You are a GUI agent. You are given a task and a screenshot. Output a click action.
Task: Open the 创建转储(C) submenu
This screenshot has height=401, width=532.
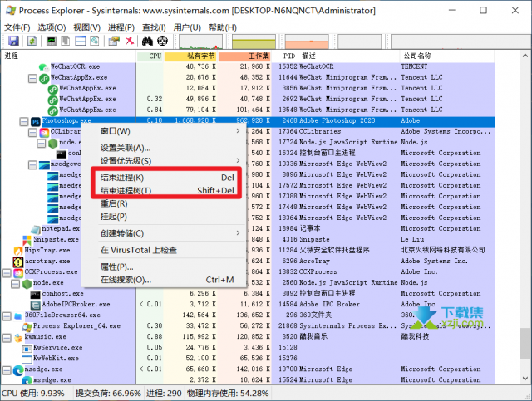click(x=163, y=233)
